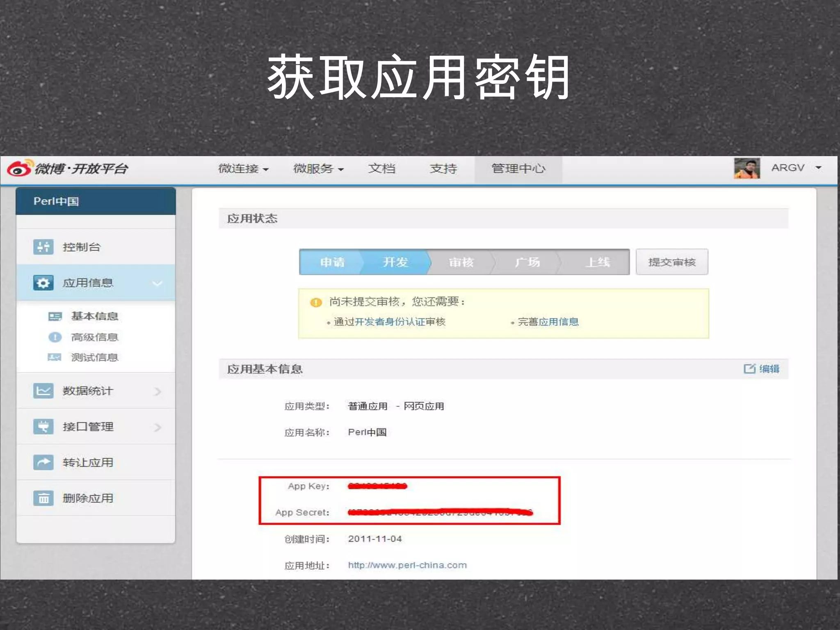This screenshot has width=840, height=630.
Task: Click the 编辑 pencil icon
Action: click(x=749, y=368)
